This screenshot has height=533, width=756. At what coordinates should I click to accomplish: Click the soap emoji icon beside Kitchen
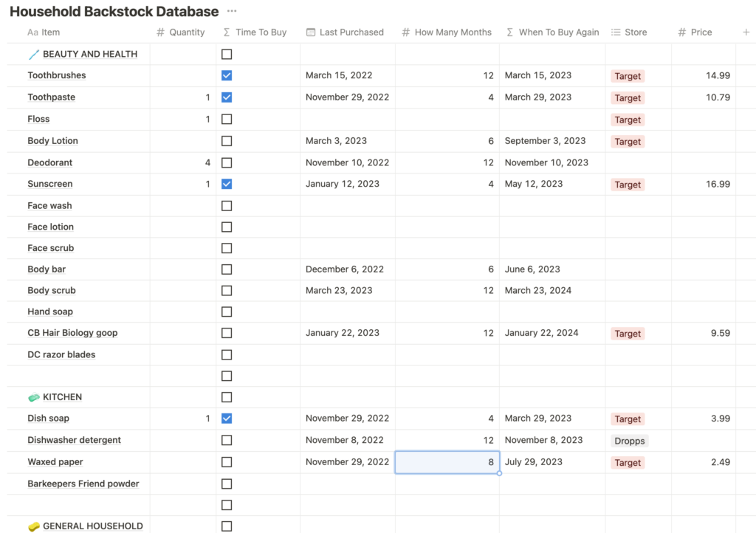click(34, 397)
